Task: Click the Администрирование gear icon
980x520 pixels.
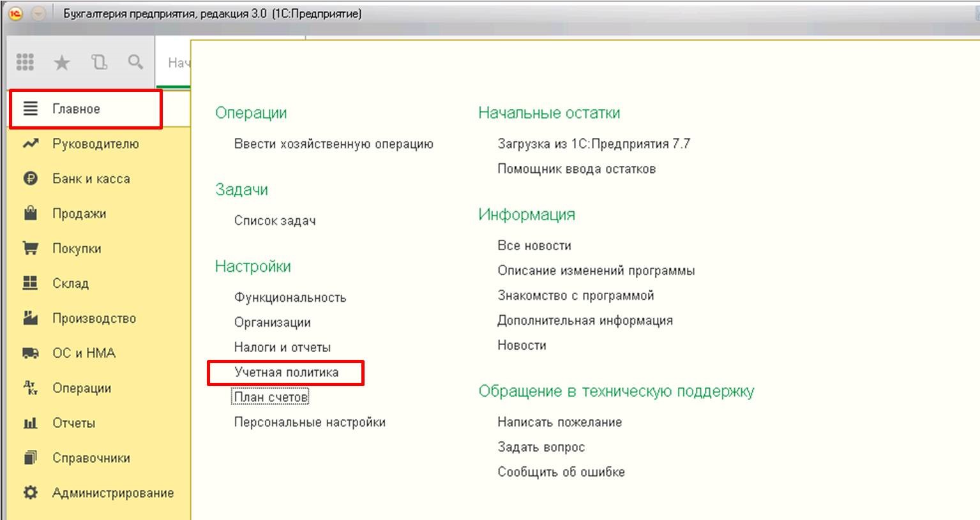Action: [30, 493]
